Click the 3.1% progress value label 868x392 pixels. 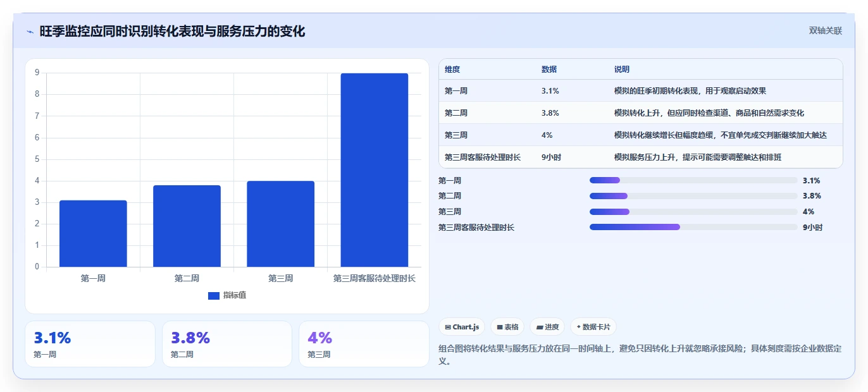point(812,180)
